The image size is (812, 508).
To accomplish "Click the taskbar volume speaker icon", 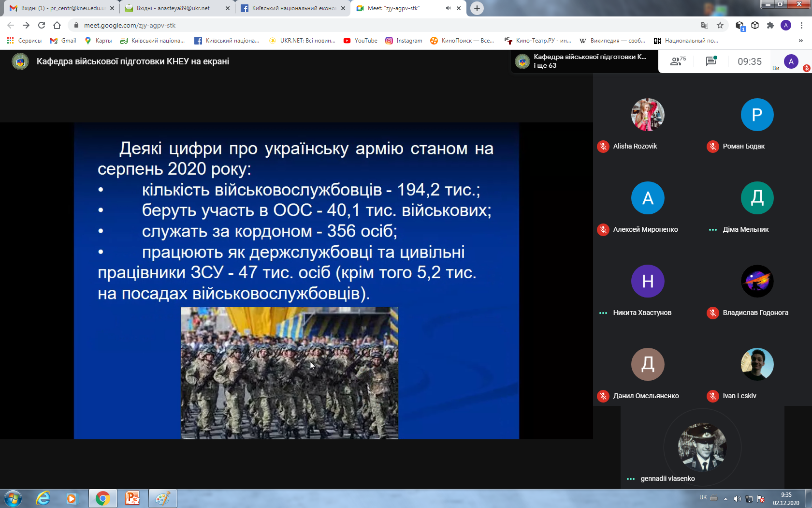I will click(737, 499).
